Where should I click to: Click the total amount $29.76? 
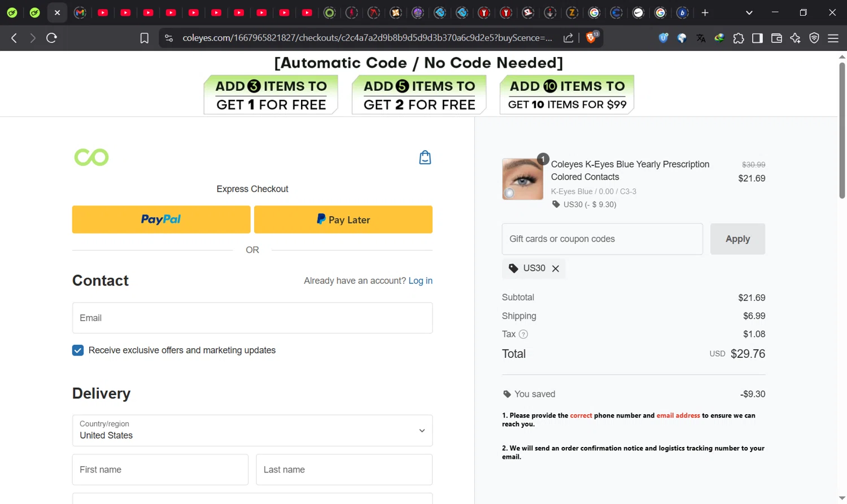click(x=748, y=354)
